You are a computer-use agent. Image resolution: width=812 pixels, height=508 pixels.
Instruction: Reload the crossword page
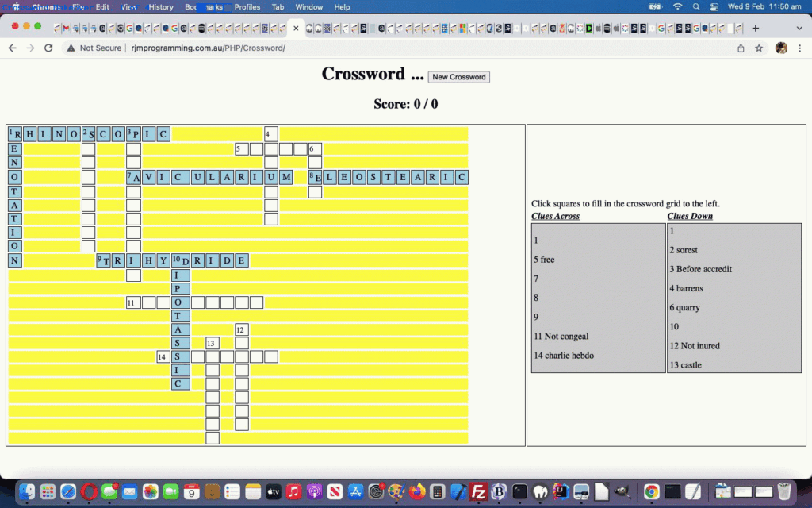tap(48, 48)
